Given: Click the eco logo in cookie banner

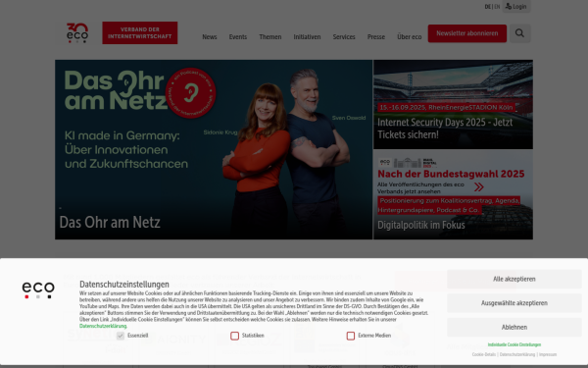Looking at the screenshot, I should (x=38, y=290).
